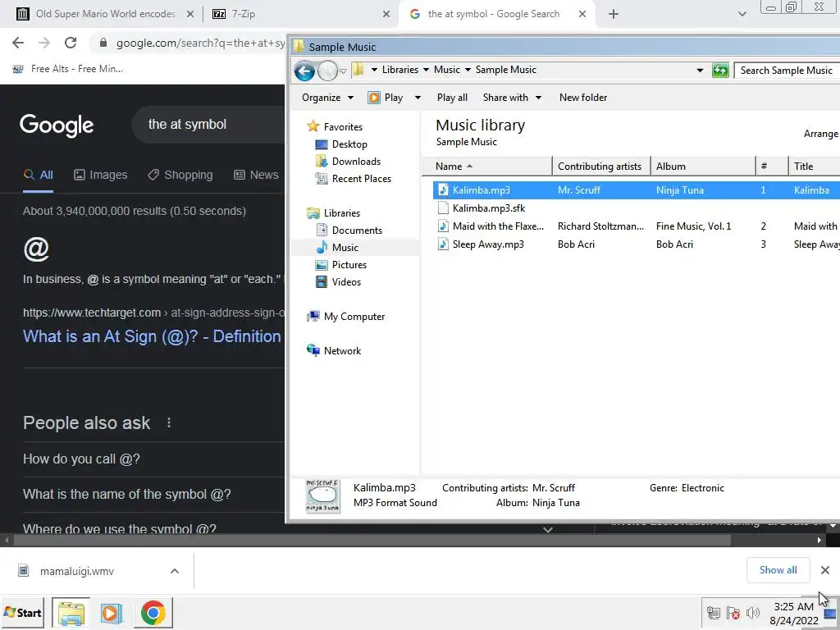Viewport: 840px width, 630px height.
Task: Close the Google Search tab
Action: tap(582, 15)
